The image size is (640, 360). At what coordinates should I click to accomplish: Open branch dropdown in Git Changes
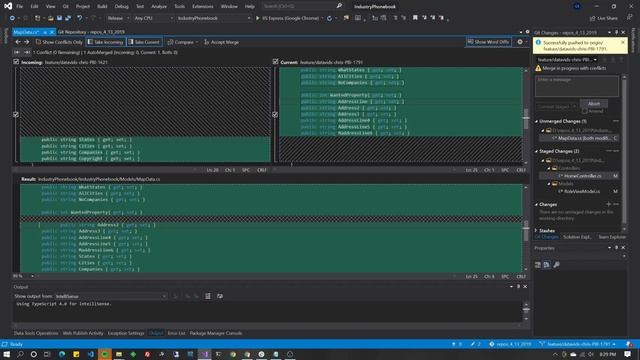pyautogui.click(x=567, y=60)
